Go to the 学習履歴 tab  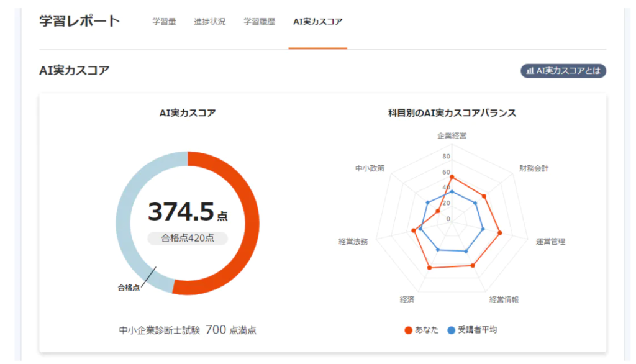click(259, 22)
